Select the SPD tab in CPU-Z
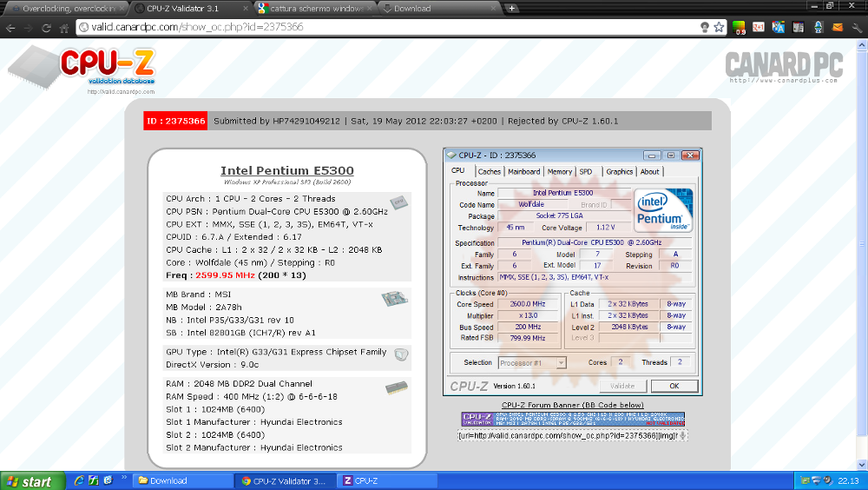The width and height of the screenshot is (868, 490). point(586,172)
